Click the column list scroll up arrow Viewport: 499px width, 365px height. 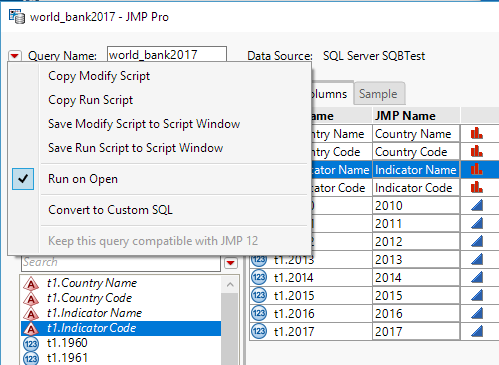(230, 285)
